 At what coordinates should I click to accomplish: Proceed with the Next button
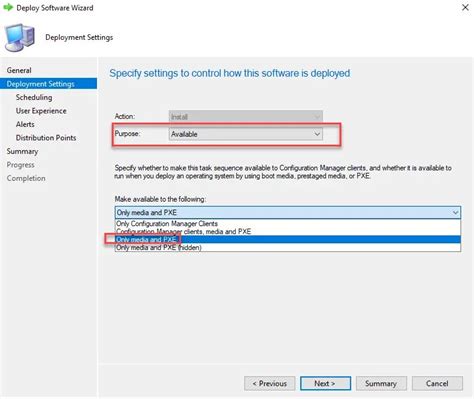click(325, 383)
